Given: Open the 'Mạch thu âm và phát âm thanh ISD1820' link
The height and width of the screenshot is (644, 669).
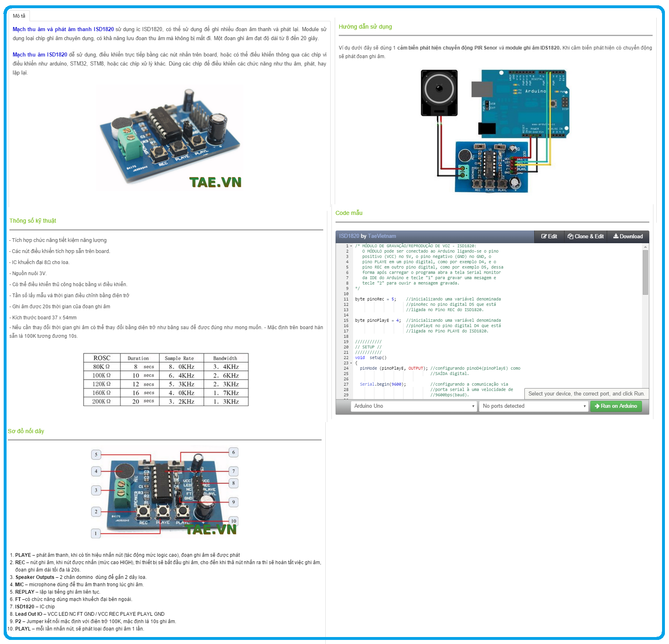Looking at the screenshot, I should [63, 29].
